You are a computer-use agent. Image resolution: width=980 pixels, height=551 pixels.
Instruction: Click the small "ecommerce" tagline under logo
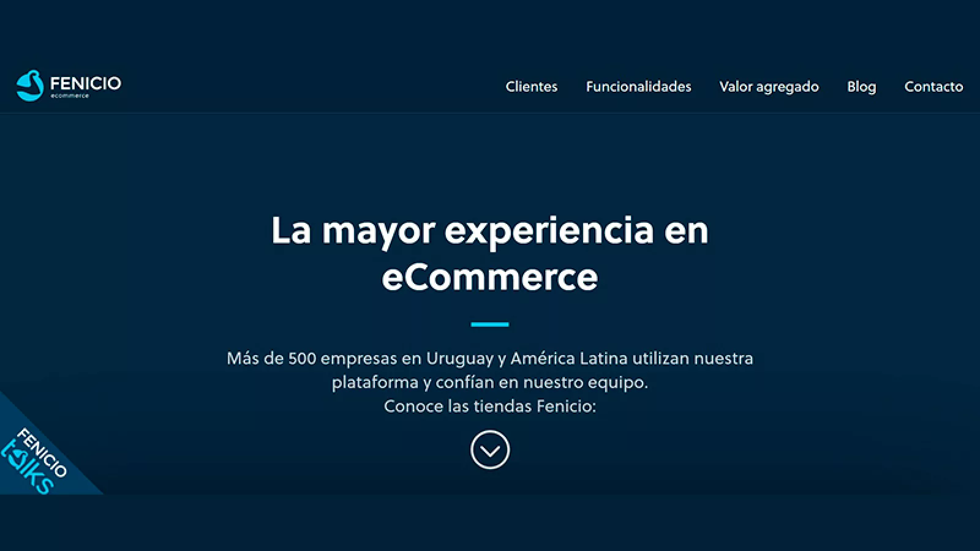point(70,96)
